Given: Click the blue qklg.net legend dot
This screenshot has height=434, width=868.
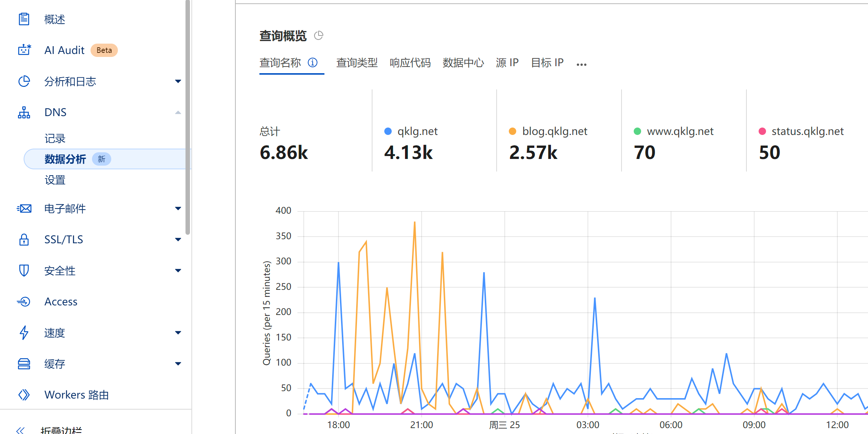Looking at the screenshot, I should (388, 131).
